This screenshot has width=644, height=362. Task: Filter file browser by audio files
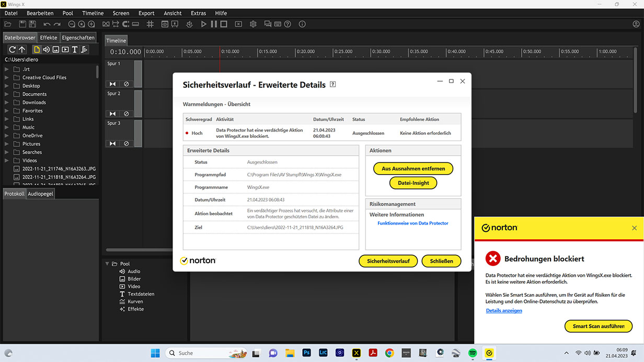click(46, 50)
